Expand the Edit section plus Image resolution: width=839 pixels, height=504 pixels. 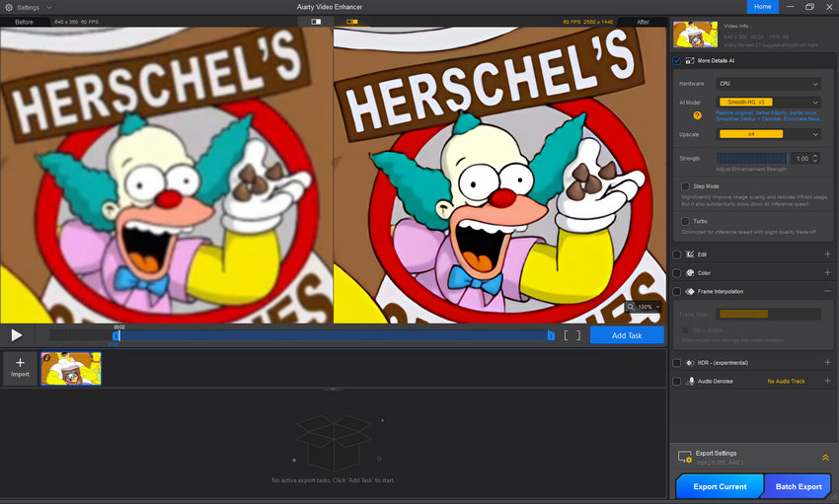[x=827, y=254]
